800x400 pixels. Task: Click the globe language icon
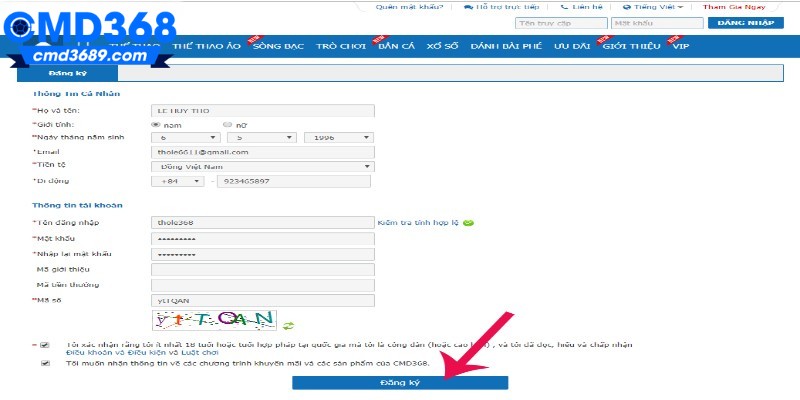(626, 7)
